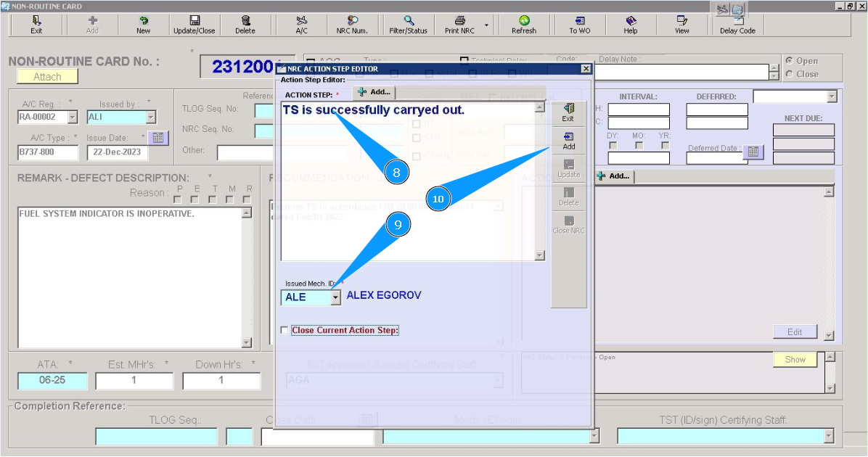Click Add... plus button in Action panel

point(614,176)
